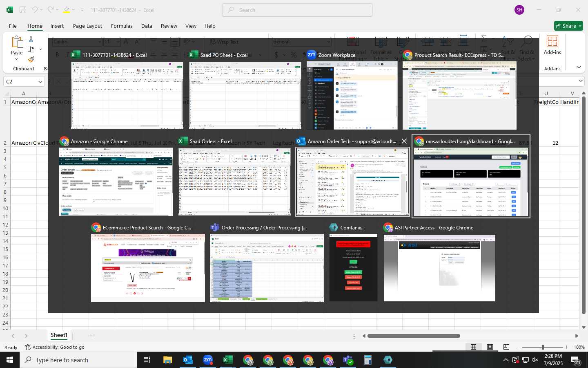This screenshot has width=588, height=368.
Task: Open File Explorer from taskbar
Action: 168,360
